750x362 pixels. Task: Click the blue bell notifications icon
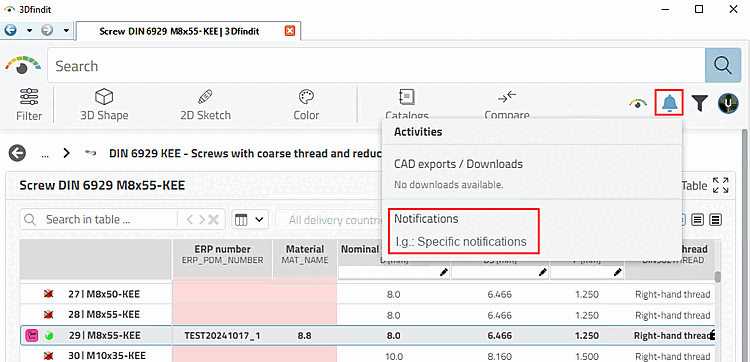tap(669, 103)
